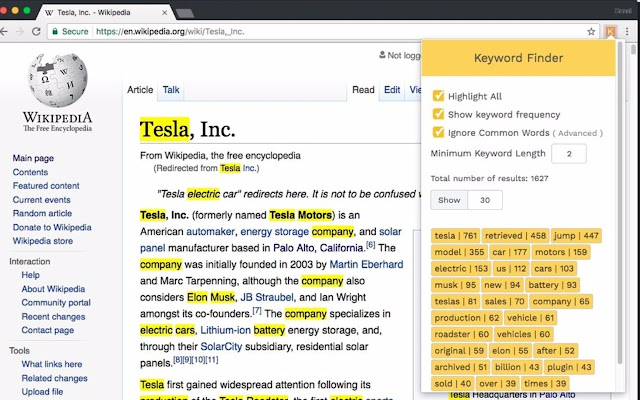Open a new browser tab
The image size is (640, 400).
tap(185, 13)
